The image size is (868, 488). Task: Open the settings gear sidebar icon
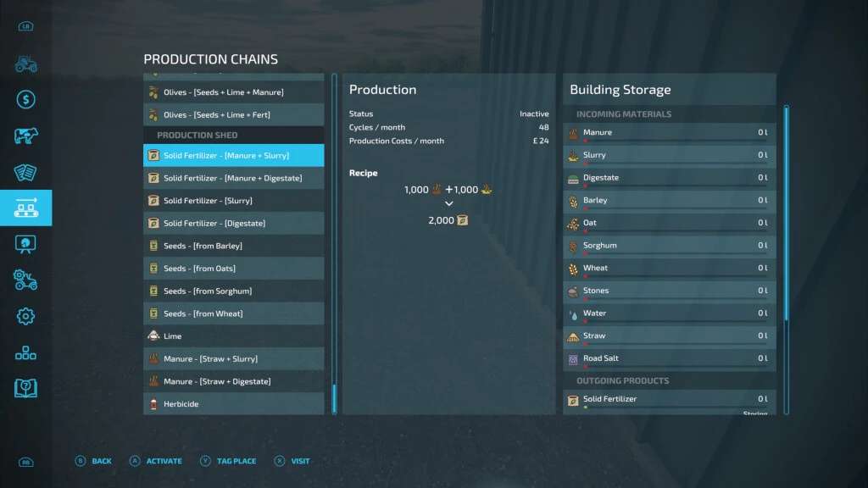pyautogui.click(x=25, y=317)
